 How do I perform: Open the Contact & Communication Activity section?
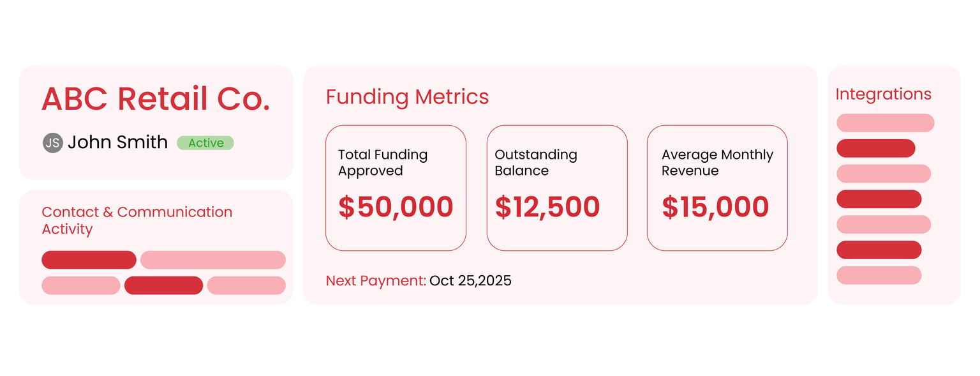click(x=137, y=220)
